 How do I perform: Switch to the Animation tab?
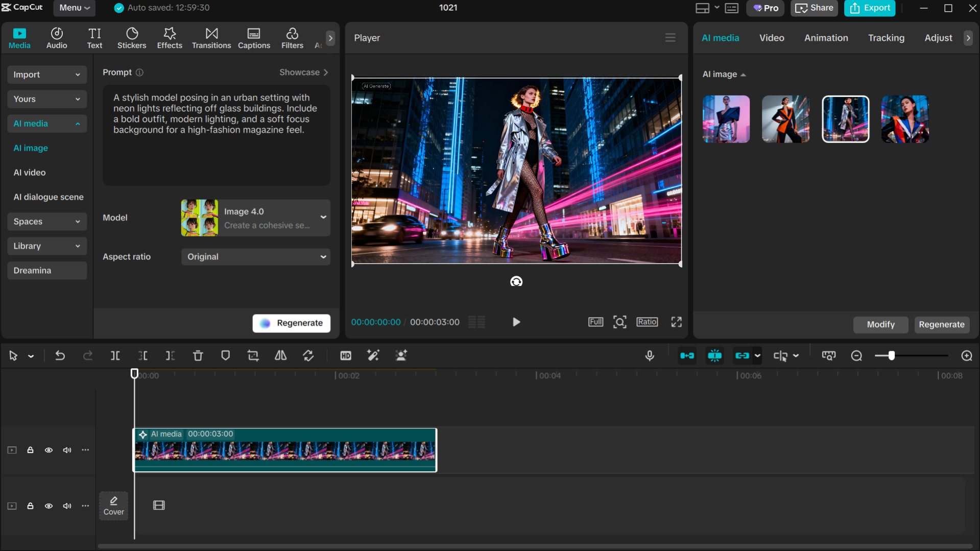pos(826,37)
